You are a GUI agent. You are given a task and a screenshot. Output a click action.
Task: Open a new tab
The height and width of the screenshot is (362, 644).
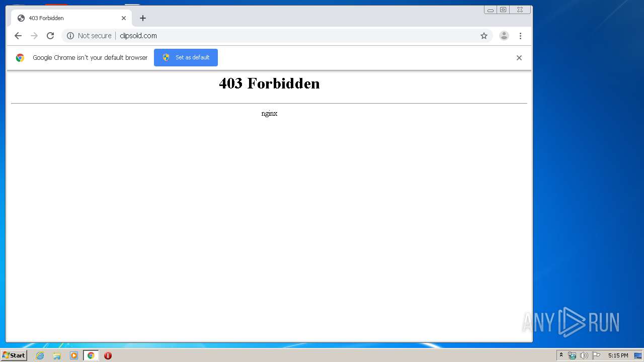pyautogui.click(x=143, y=18)
